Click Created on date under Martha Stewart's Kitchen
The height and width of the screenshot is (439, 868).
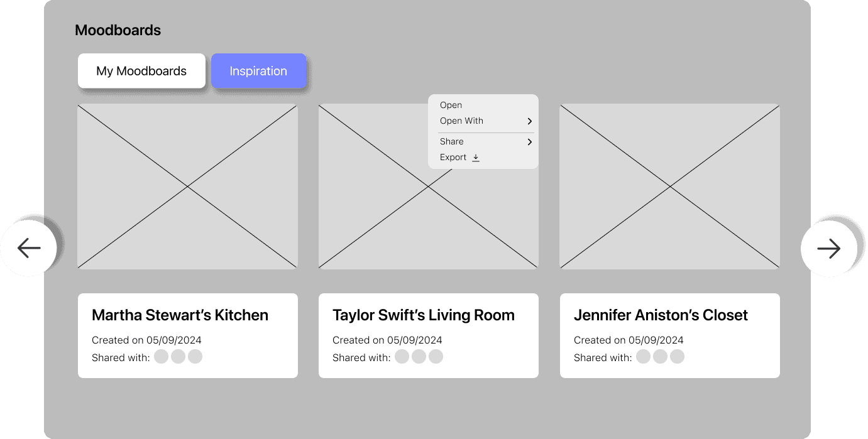click(146, 340)
